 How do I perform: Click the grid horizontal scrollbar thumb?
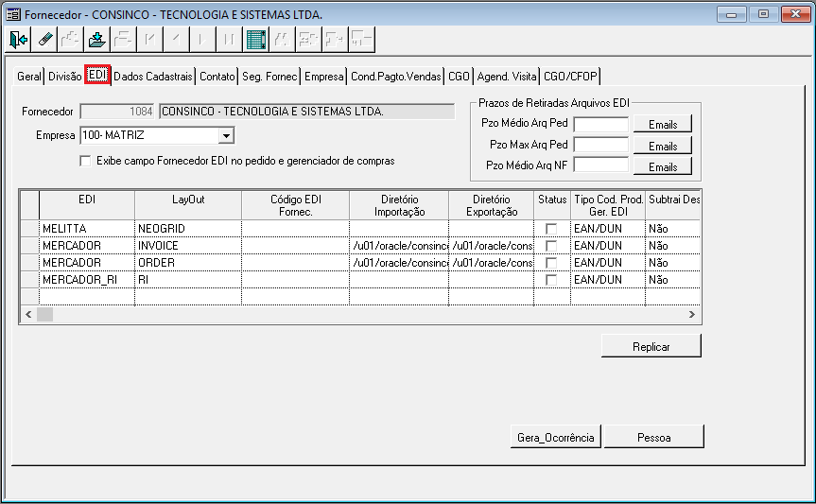[x=44, y=315]
